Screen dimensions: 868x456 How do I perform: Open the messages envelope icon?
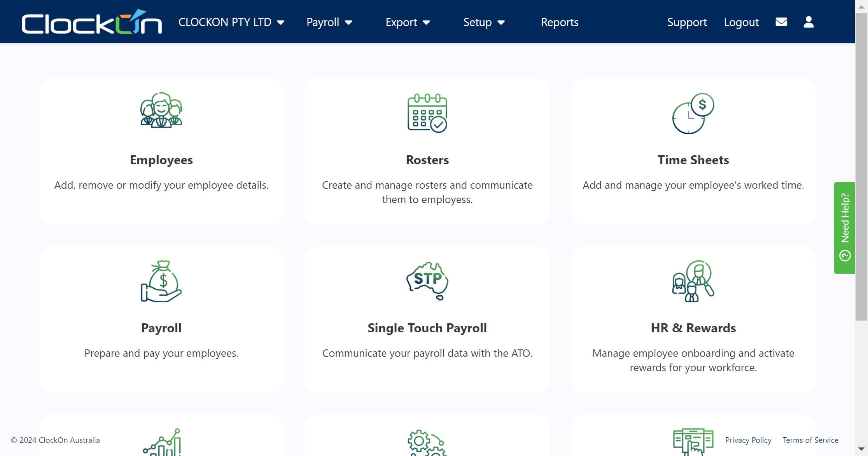point(781,22)
